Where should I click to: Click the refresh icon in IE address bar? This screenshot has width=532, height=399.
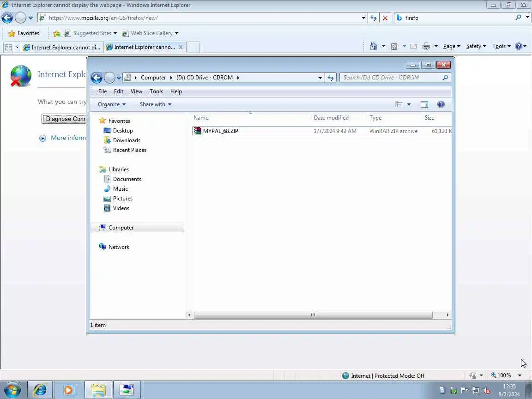tap(374, 18)
